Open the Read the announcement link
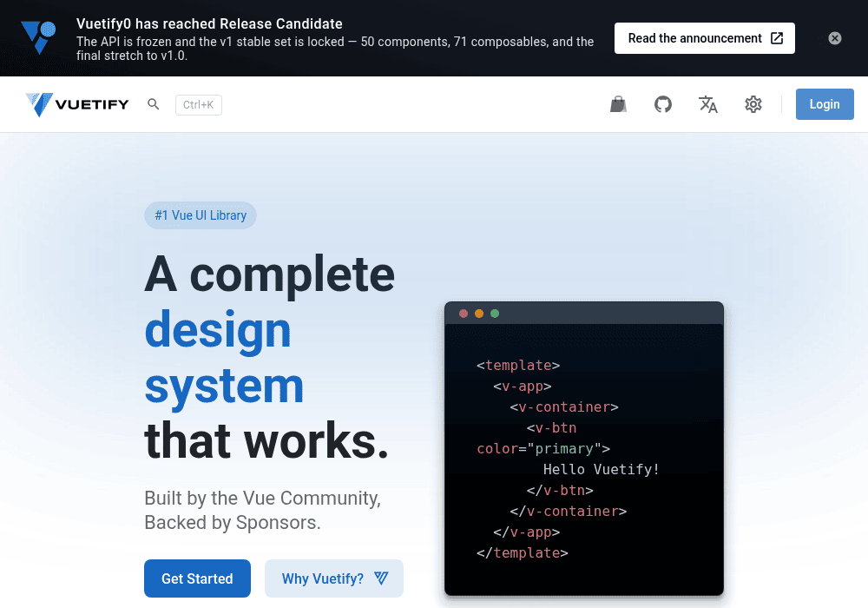 (704, 38)
